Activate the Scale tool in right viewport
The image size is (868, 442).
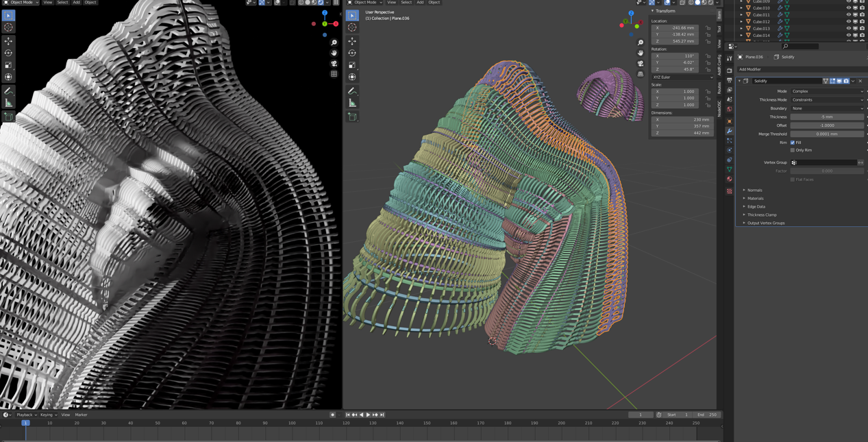coord(352,65)
